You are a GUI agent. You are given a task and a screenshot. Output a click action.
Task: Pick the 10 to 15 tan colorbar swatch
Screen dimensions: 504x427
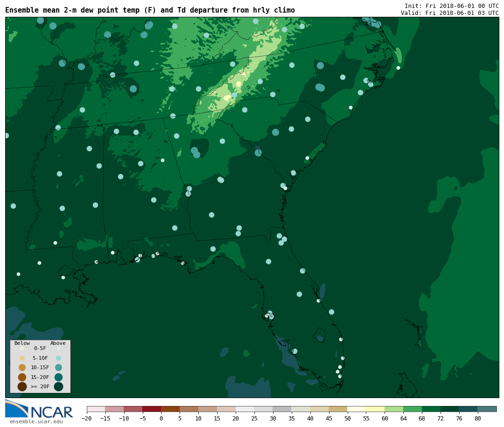point(208,409)
